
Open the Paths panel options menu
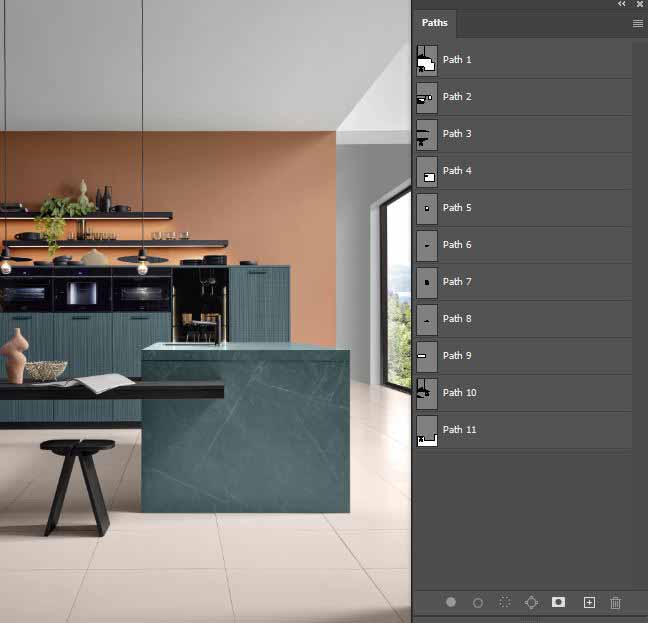point(638,23)
